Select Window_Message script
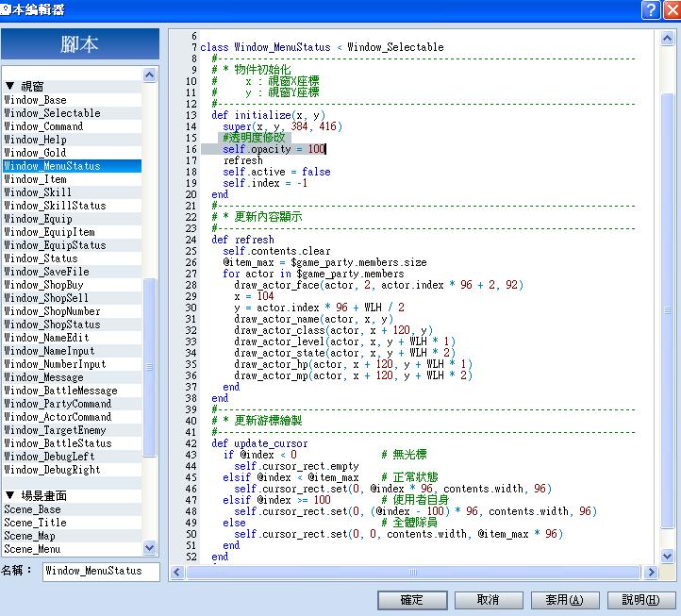 (72, 377)
